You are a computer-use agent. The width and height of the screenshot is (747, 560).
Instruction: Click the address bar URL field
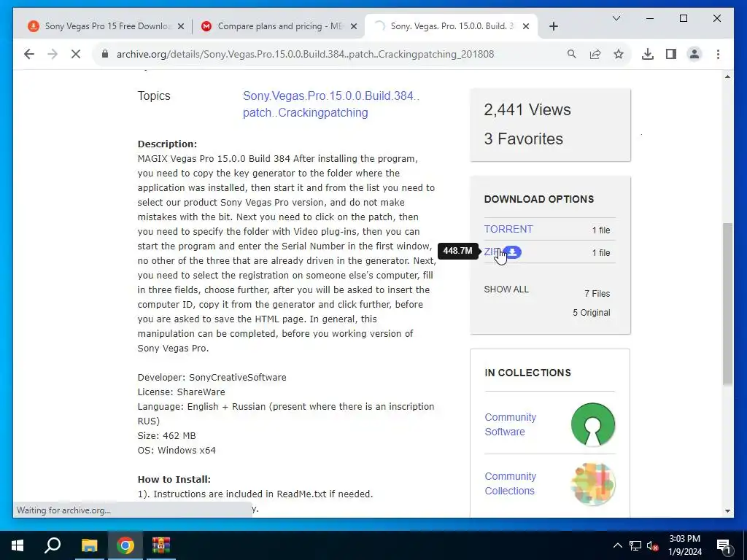coord(305,54)
